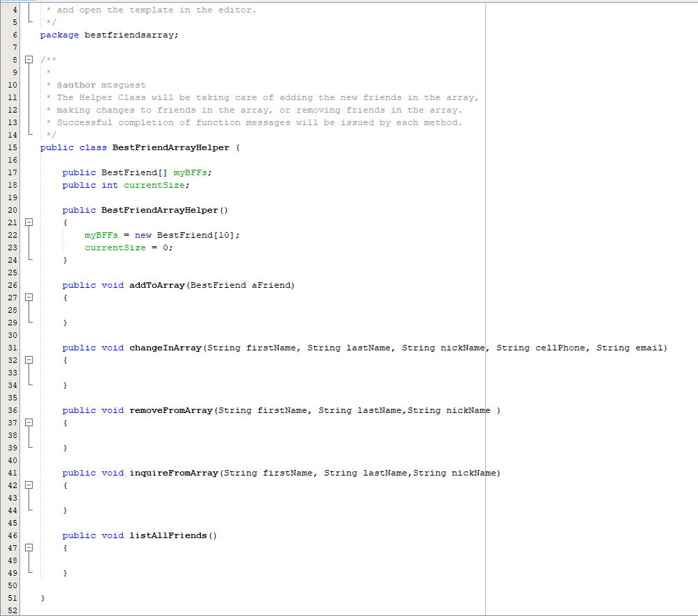The height and width of the screenshot is (616, 698).
Task: Collapse the changeInArray method body fold
Action: pos(29,359)
